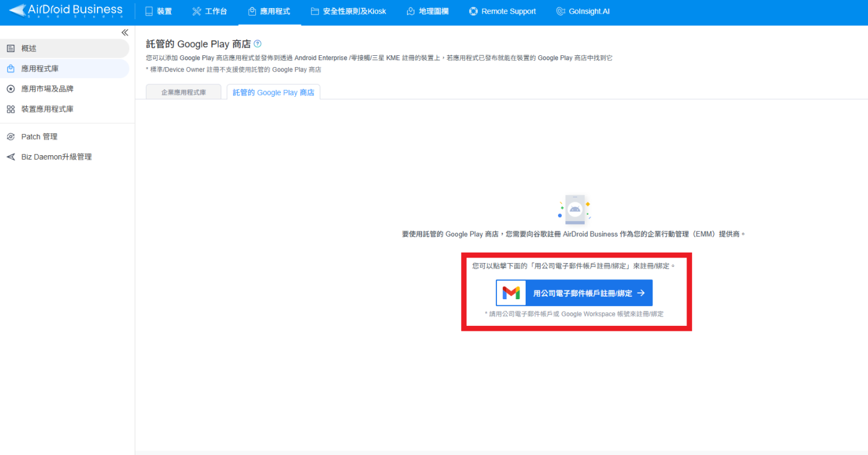Image resolution: width=868 pixels, height=455 pixels.
Task: Click the Gmail icon on the register button
Action: pyautogui.click(x=511, y=293)
